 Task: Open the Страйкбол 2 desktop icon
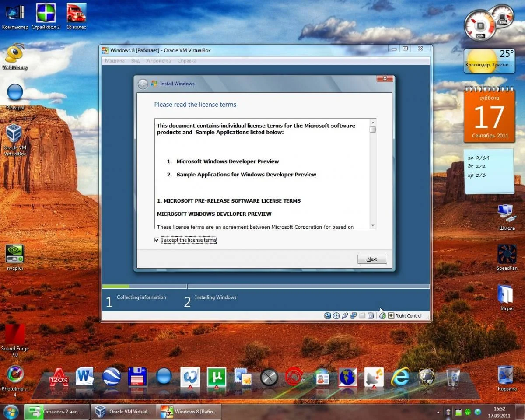pyautogui.click(x=46, y=17)
